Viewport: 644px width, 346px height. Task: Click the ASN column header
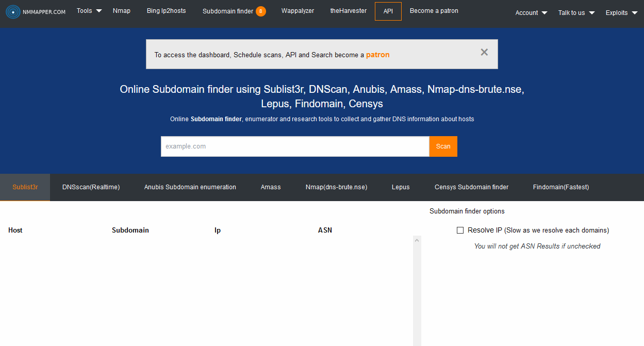tap(325, 230)
